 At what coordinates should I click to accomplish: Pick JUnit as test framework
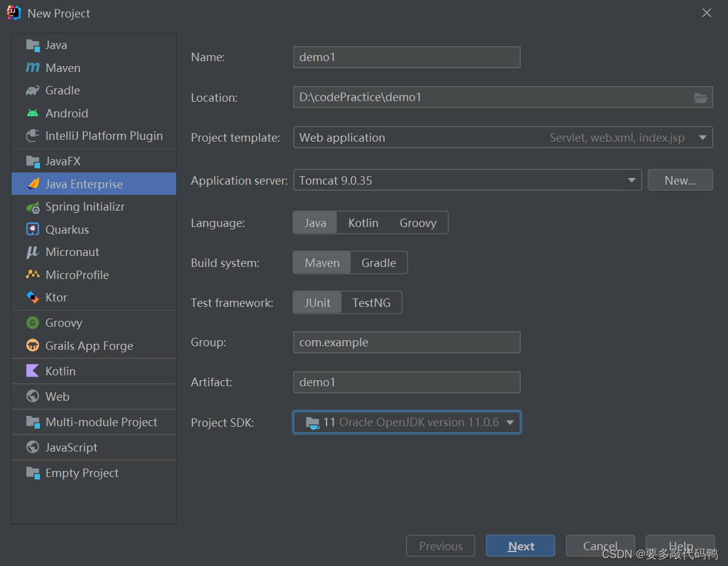click(x=318, y=303)
